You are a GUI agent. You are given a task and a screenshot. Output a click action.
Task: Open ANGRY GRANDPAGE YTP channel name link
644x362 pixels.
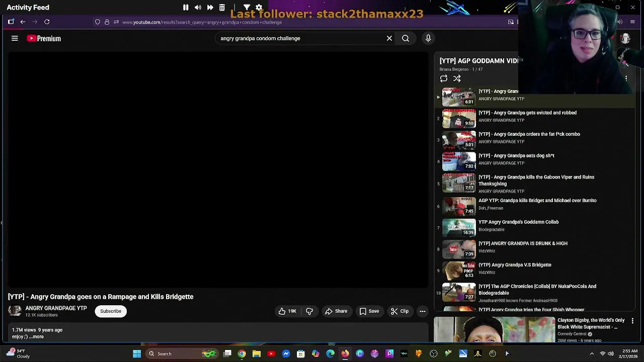point(56,308)
